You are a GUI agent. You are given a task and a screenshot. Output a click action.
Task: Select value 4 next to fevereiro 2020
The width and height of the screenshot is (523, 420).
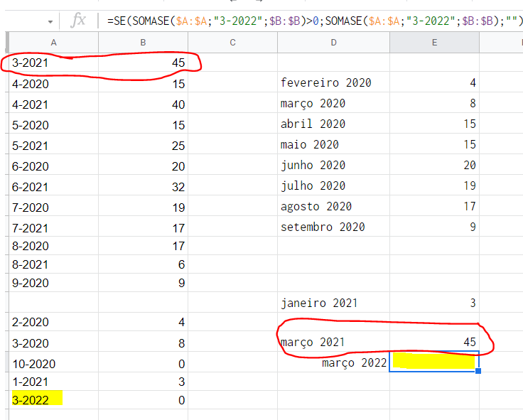(x=434, y=82)
